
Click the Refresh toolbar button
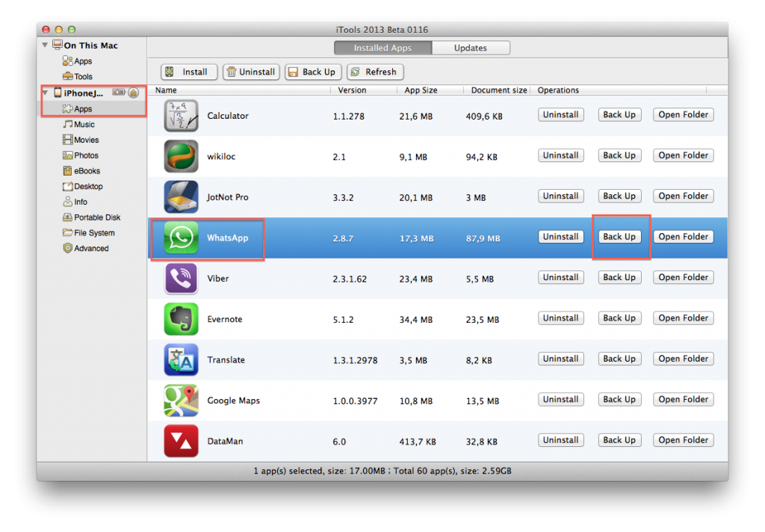(374, 72)
